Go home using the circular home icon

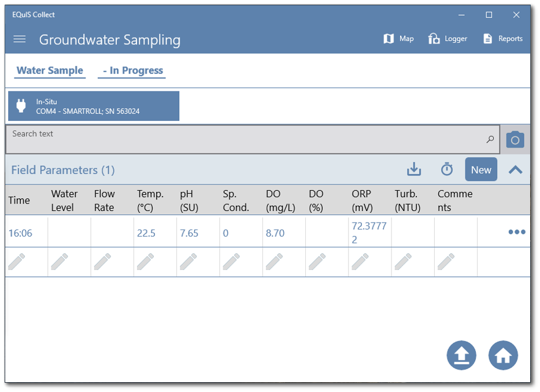tap(503, 355)
